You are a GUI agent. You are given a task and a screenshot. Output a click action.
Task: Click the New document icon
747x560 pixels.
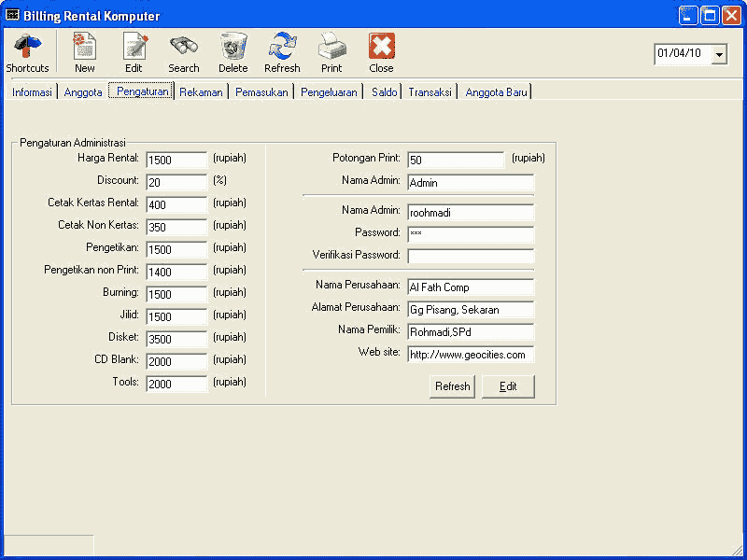[x=85, y=52]
